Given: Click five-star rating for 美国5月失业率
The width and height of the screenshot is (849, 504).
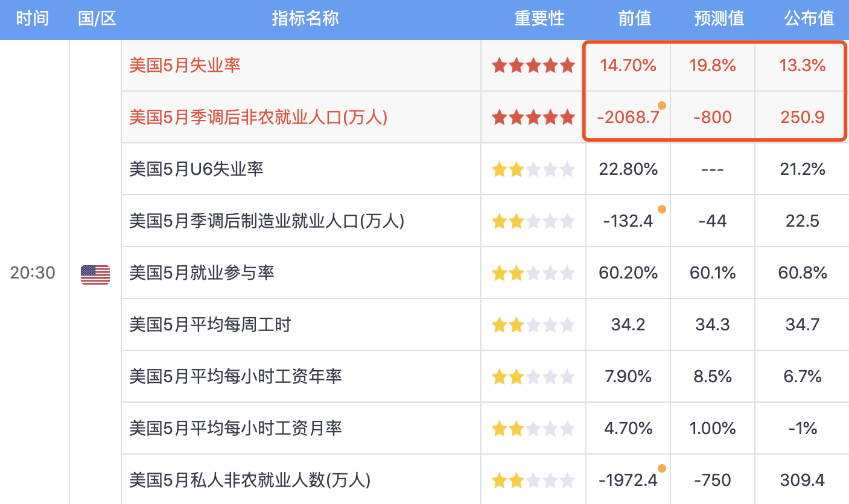Looking at the screenshot, I should click(x=533, y=66).
